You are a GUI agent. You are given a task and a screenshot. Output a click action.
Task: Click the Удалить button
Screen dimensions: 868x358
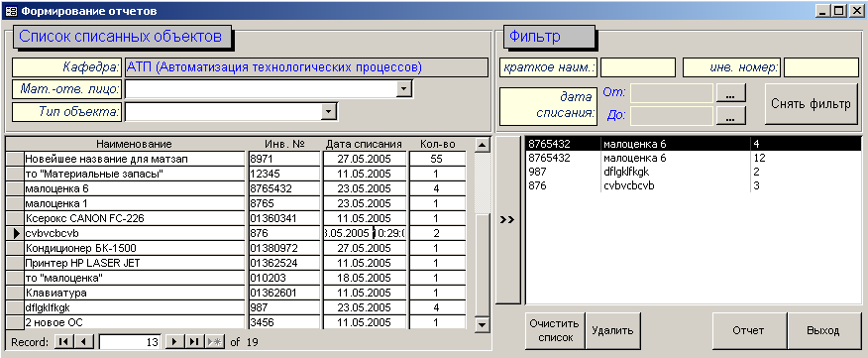612,331
